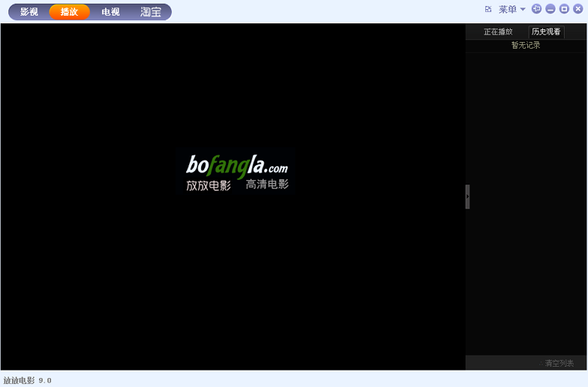The image size is (588, 387).
Task: Collapse the side panel with arrow handle
Action: 468,196
